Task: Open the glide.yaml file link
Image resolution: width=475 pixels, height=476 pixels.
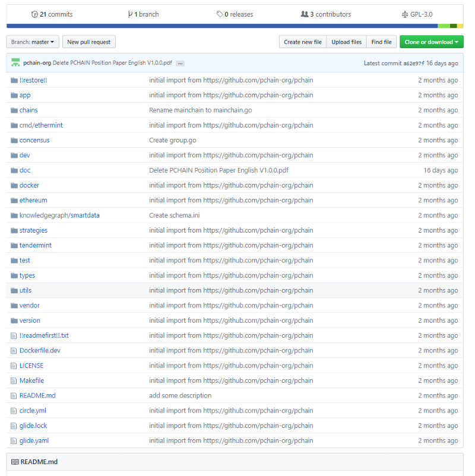Action: click(34, 440)
